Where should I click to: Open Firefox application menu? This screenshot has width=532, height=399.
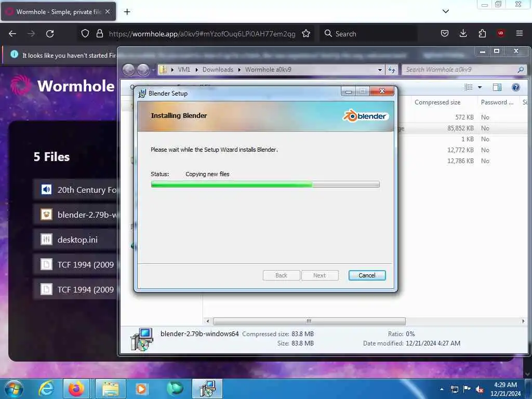(x=519, y=33)
